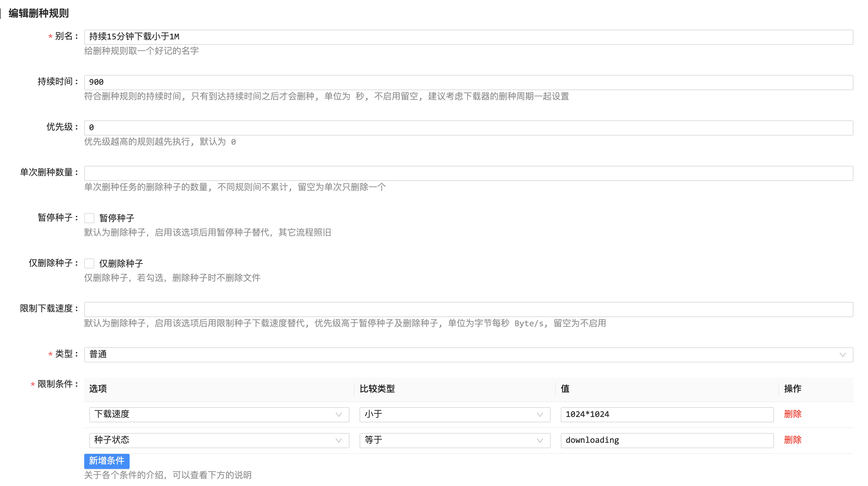Open the 小于 comparison type dropdown

click(x=448, y=414)
